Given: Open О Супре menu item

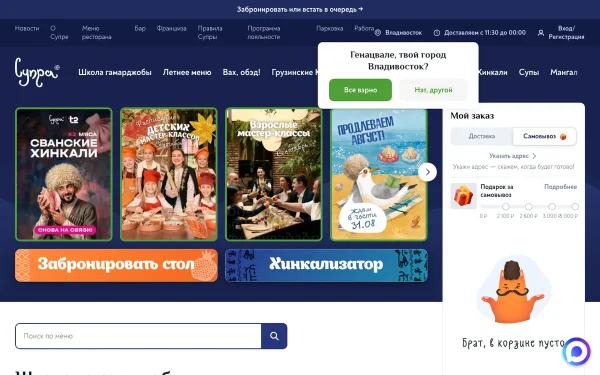Looking at the screenshot, I should click(x=59, y=33).
